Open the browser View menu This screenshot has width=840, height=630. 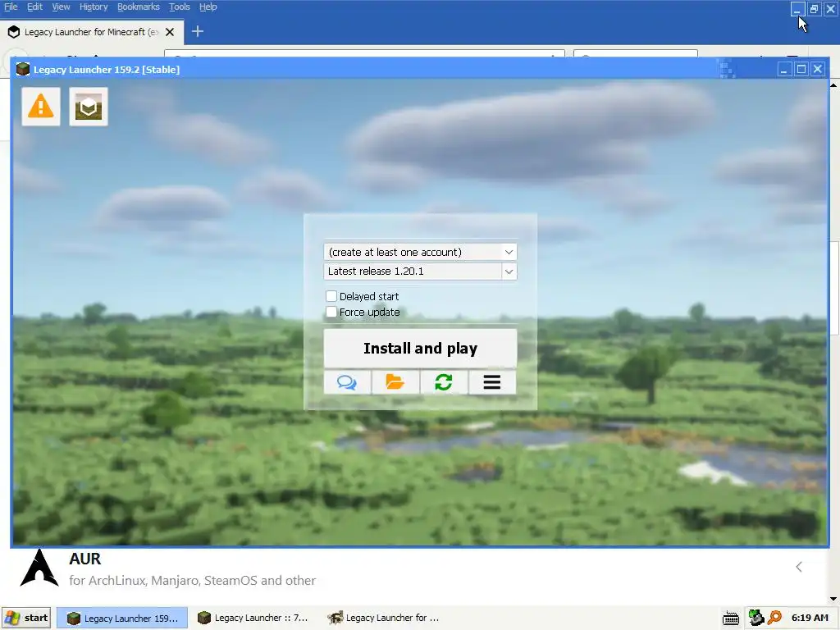pos(61,7)
